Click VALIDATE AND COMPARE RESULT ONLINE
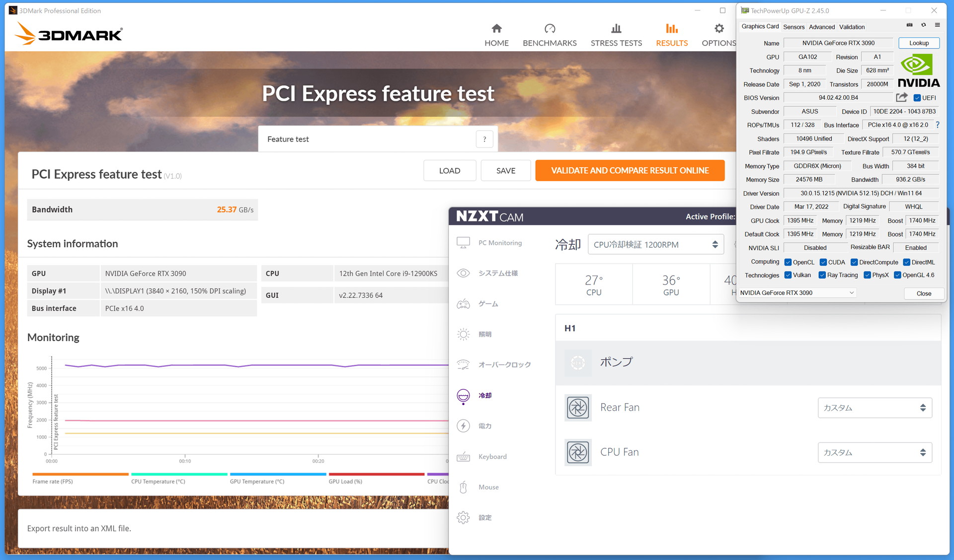 click(630, 170)
